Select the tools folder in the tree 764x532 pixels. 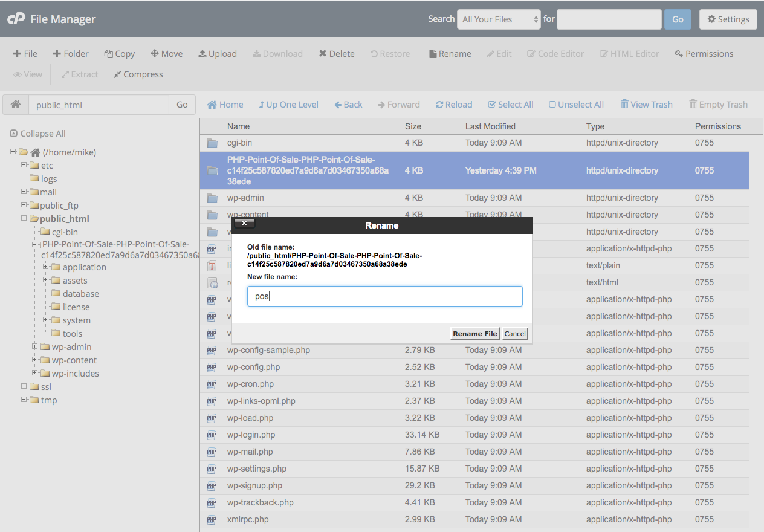[73, 334]
